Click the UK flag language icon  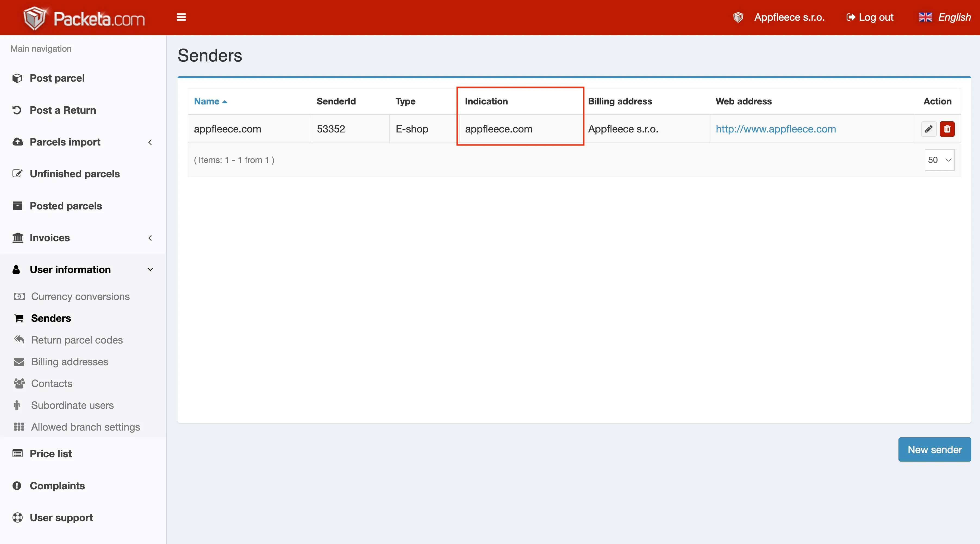click(925, 17)
